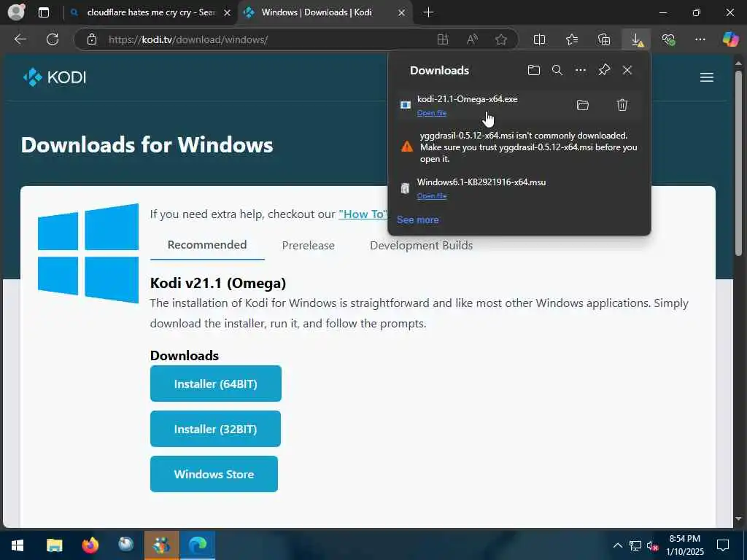Download Installer (32BIT)
The width and height of the screenshot is (747, 560).
tap(215, 429)
